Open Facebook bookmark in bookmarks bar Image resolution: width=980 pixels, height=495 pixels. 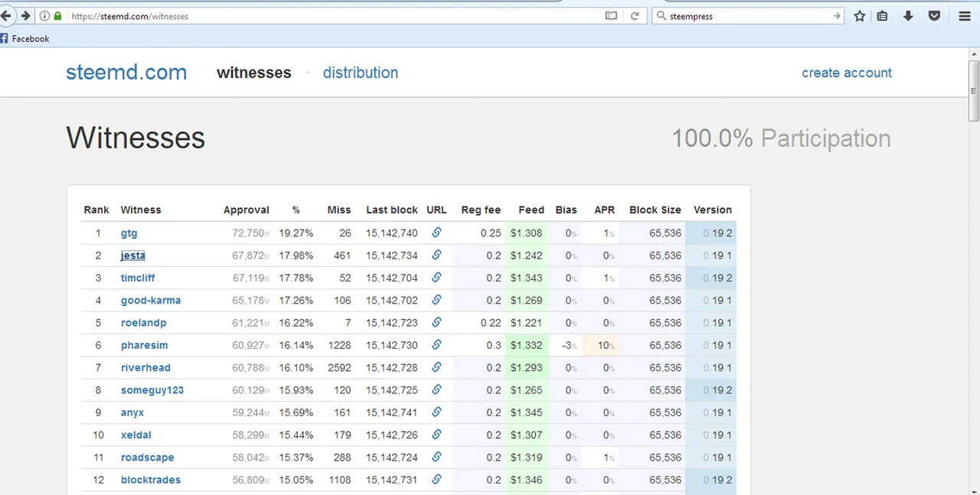[x=24, y=38]
